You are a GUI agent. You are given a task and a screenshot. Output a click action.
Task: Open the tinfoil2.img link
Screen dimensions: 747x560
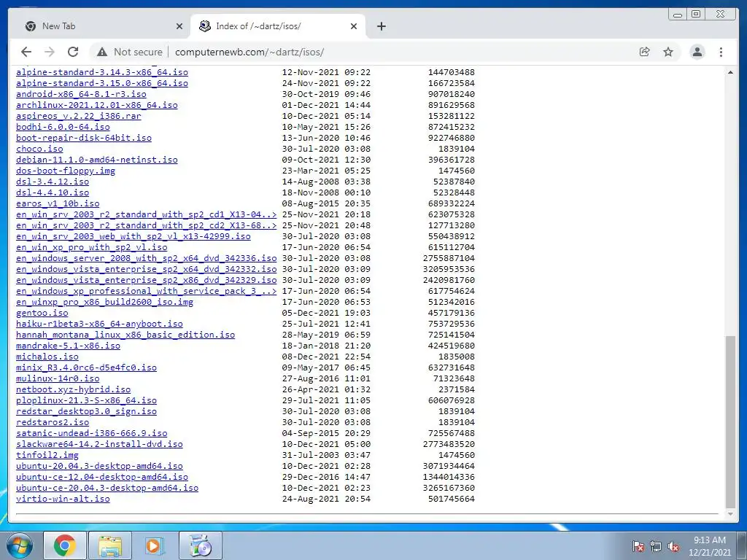47,456
